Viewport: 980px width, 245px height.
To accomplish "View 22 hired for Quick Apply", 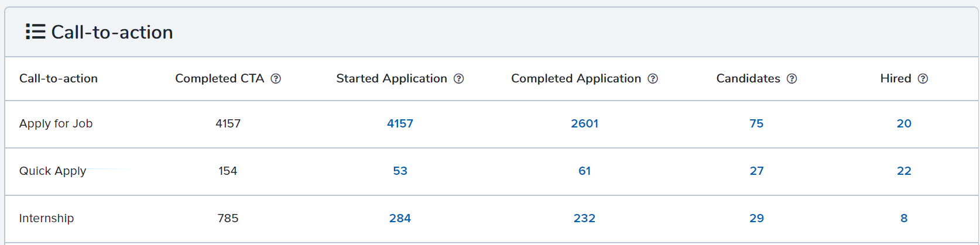I will point(904,171).
